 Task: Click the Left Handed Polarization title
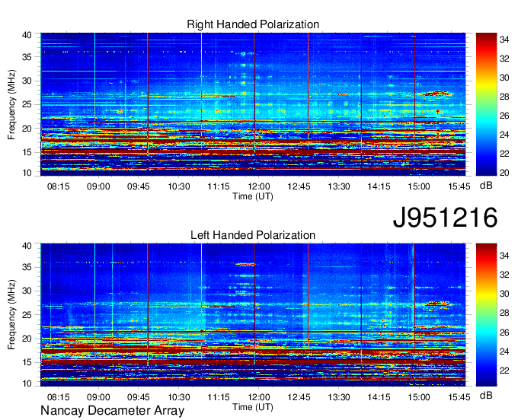point(253,235)
